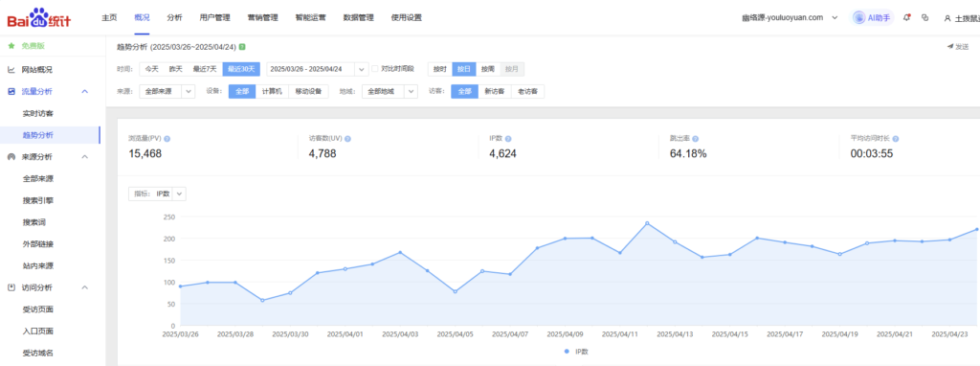This screenshot has height=366, width=980.
Task: Open the 营销管理 tab
Action: point(262,17)
